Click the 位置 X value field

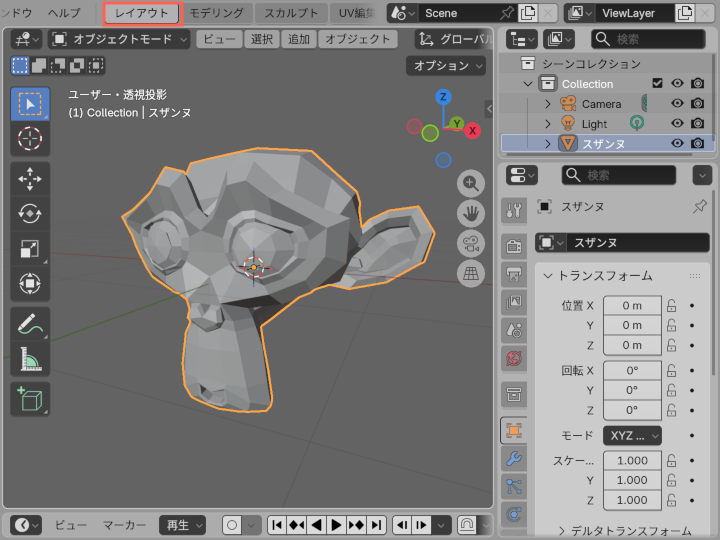click(x=632, y=305)
